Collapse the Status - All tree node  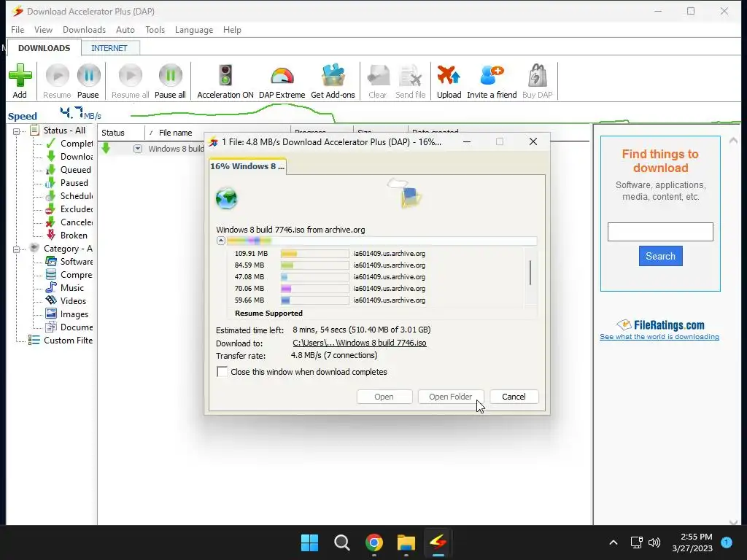(x=17, y=131)
